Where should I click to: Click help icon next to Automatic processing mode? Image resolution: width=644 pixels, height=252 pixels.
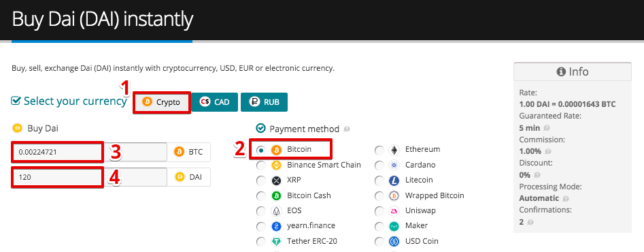566,199
